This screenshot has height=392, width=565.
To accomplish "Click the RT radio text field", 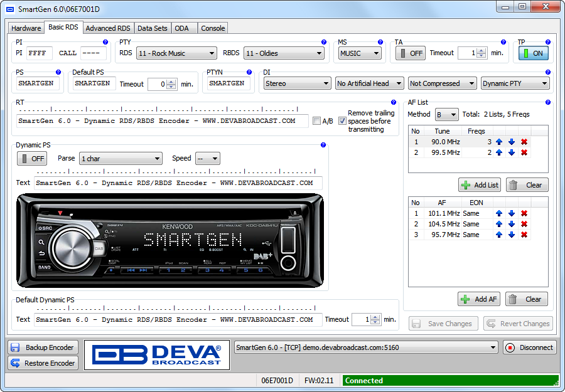I will (x=163, y=121).
